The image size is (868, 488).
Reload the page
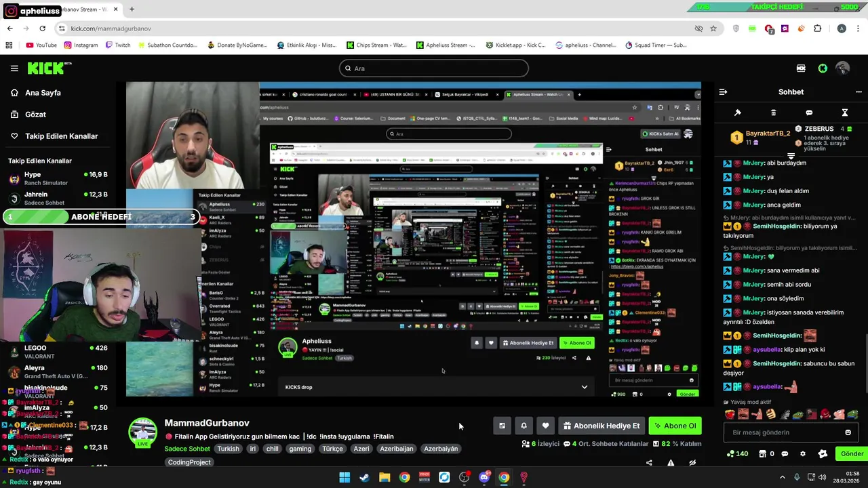[x=42, y=28]
